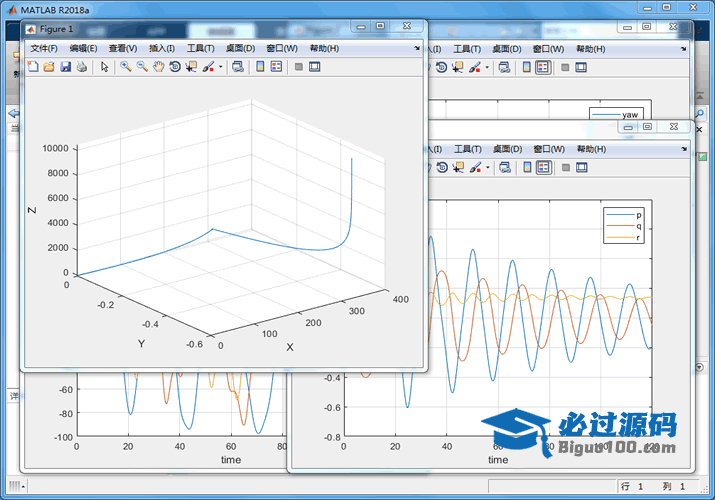Click Show Plot Tools in yaw figure window

(x=581, y=67)
